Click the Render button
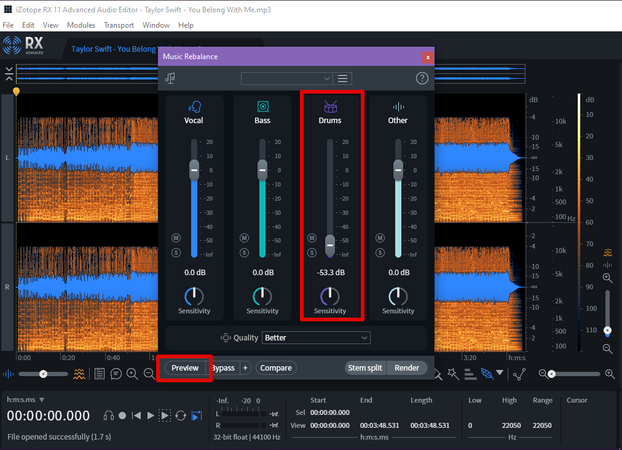 (x=407, y=368)
